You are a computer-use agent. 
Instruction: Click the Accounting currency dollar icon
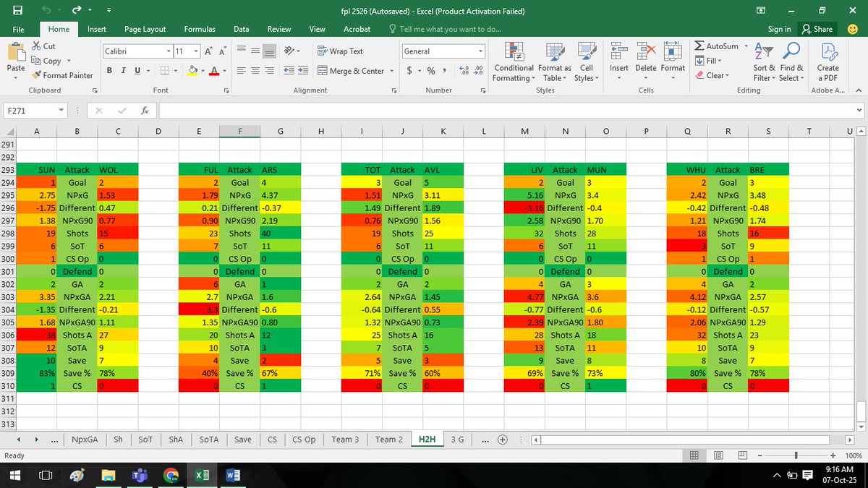(x=410, y=71)
